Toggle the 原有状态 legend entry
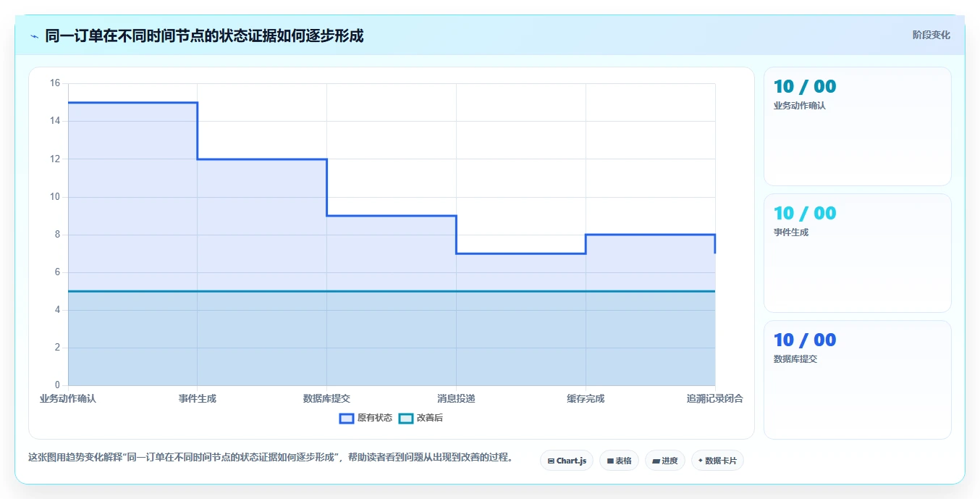Image resolution: width=980 pixels, height=499 pixels. click(x=366, y=418)
